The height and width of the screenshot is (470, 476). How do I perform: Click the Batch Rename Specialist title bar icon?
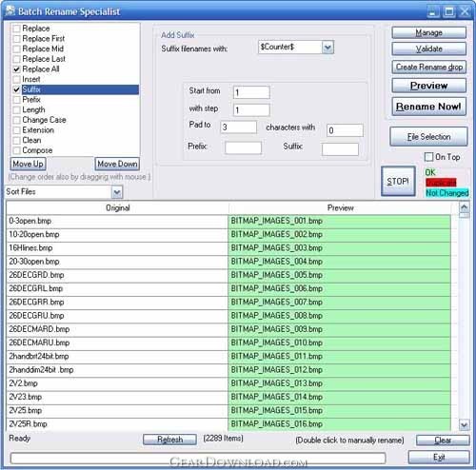(x=10, y=10)
